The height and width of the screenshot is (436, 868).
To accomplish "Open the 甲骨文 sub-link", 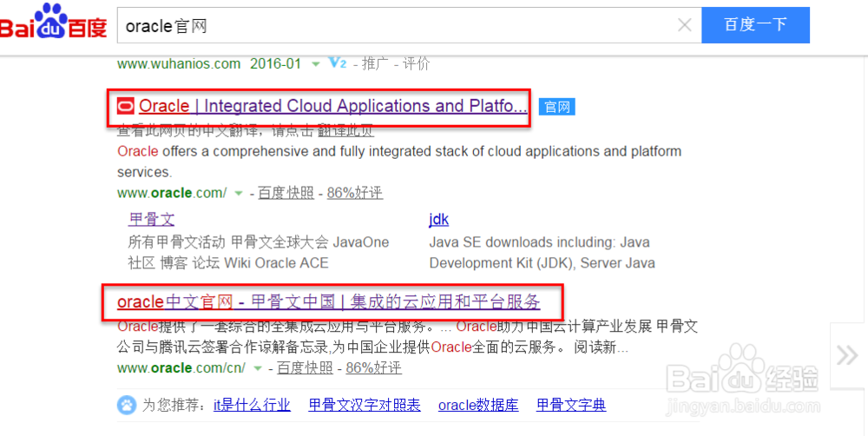I will tap(151, 220).
